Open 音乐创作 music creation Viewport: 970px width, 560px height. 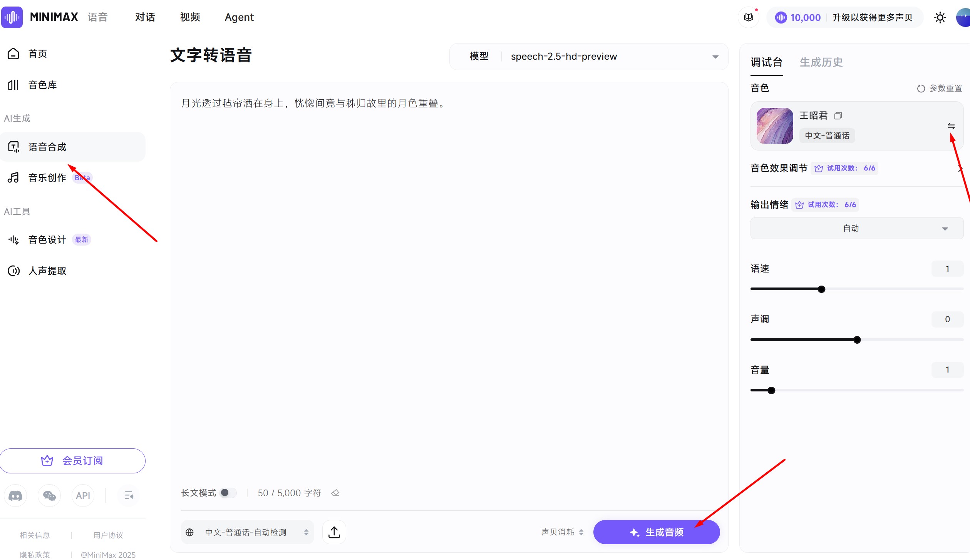pos(47,177)
